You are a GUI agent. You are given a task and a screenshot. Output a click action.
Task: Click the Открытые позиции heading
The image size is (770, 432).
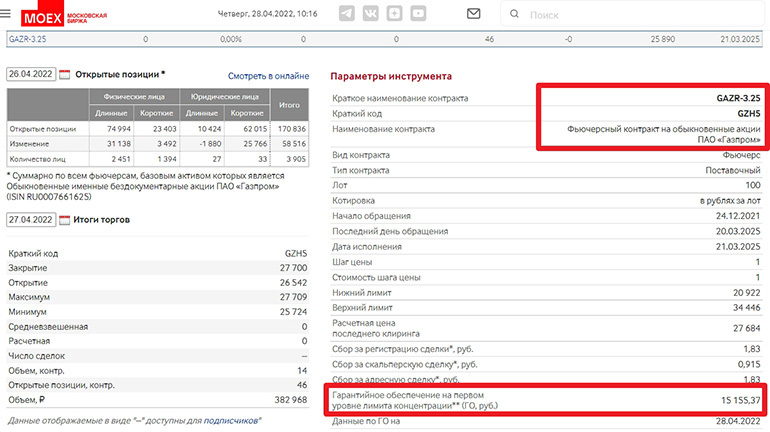pos(120,75)
